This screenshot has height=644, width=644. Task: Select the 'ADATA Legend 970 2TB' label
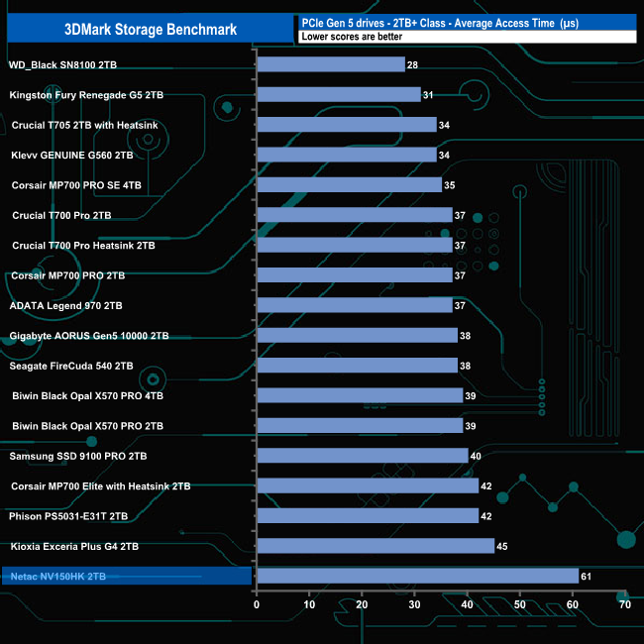click(65, 305)
